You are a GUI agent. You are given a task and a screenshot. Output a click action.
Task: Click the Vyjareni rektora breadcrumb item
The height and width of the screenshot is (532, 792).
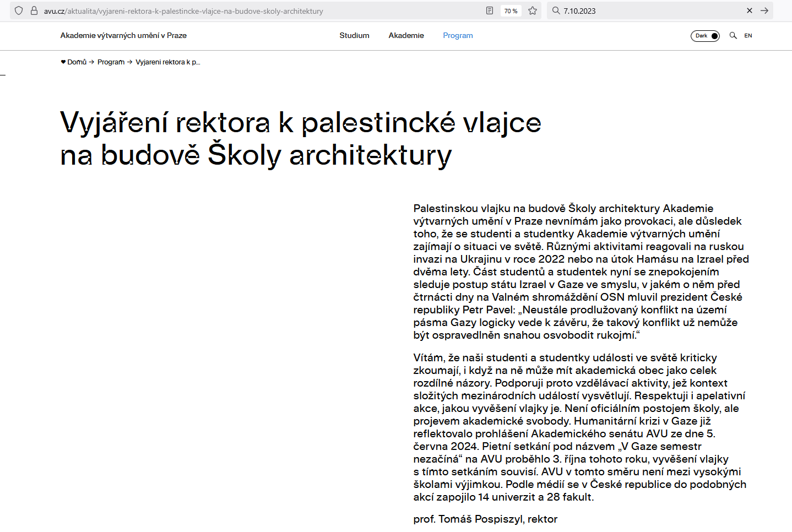pyautogui.click(x=167, y=62)
